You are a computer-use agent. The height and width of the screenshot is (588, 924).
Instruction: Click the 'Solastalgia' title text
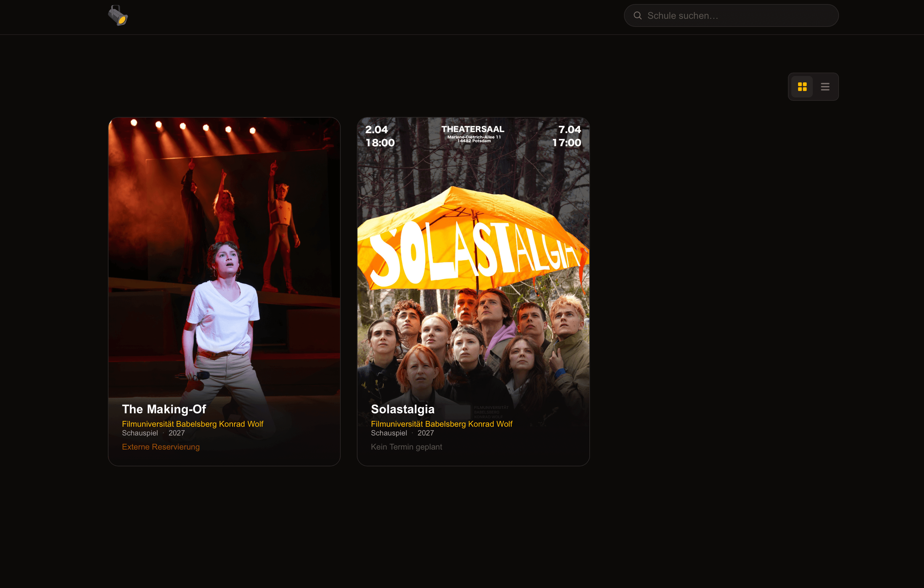(403, 409)
